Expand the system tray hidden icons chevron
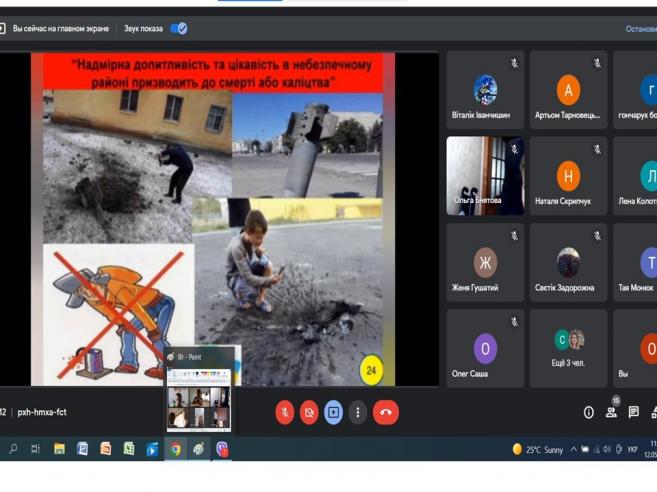Screen dimensions: 657x492 coord(574,449)
